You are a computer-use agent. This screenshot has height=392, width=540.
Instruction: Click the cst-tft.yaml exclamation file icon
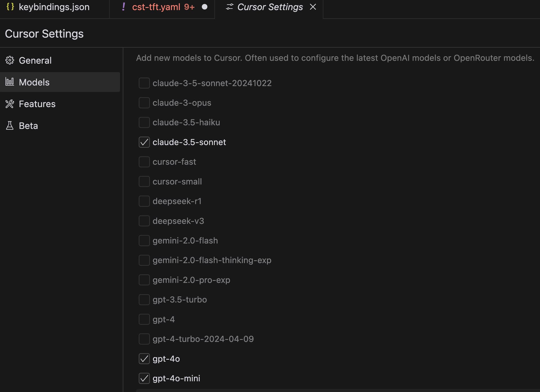pos(123,7)
